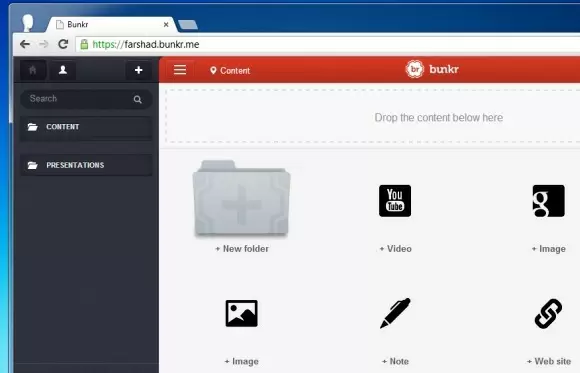
Task: Click the home icon in sidebar
Action: 33,70
